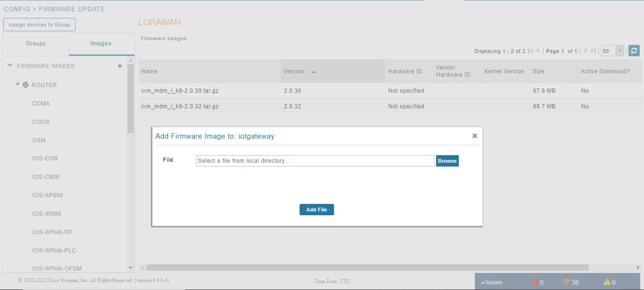Click the CONFIG > FIRMWARE UPDATE breadcrumb
The image size is (644, 290).
pos(54,9)
